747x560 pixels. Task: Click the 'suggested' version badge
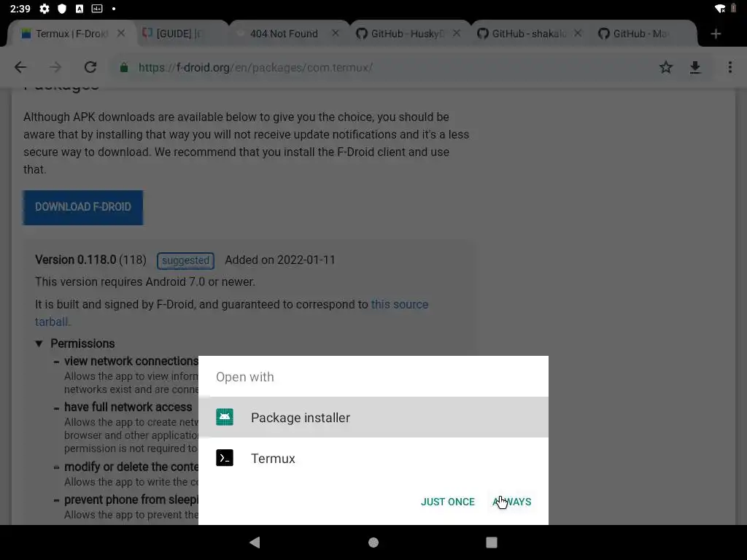pyautogui.click(x=185, y=260)
